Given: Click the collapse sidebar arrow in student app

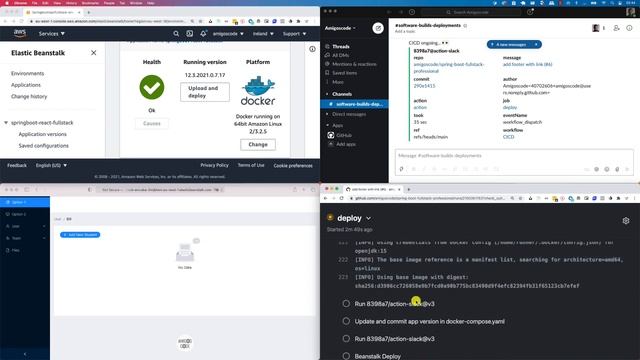Looking at the screenshot, I should tap(25, 354).
